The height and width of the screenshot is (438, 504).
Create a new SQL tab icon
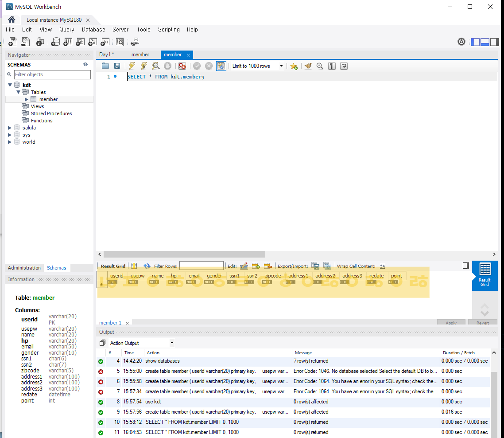click(x=13, y=42)
